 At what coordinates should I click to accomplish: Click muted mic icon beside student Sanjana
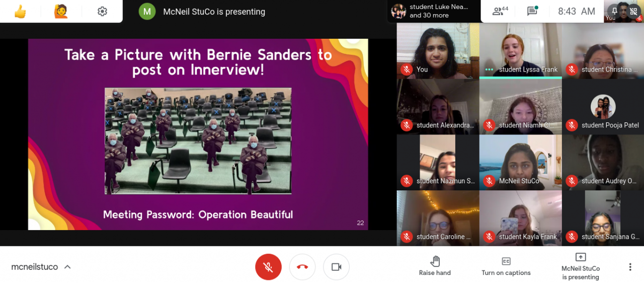[571, 237]
